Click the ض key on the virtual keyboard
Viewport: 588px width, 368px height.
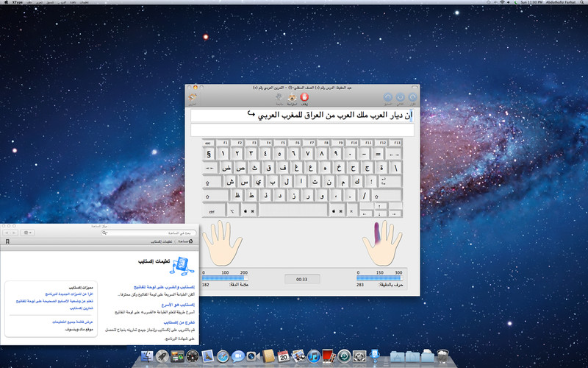tap(226, 168)
